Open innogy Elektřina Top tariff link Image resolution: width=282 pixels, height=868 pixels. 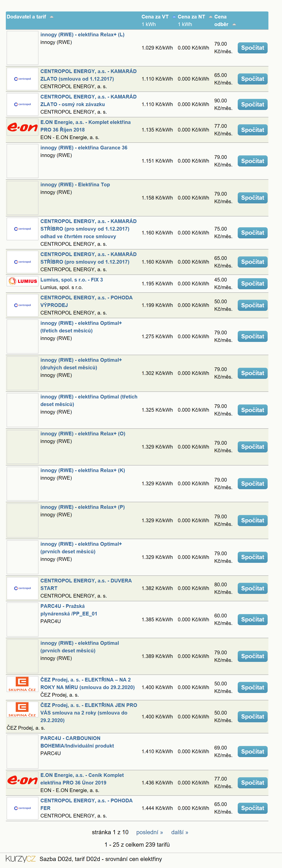(75, 185)
